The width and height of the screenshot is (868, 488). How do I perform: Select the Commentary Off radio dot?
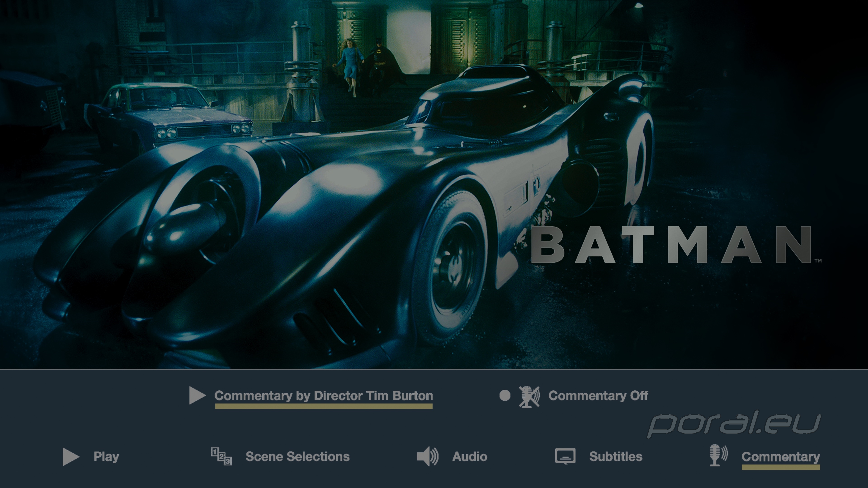tap(505, 395)
